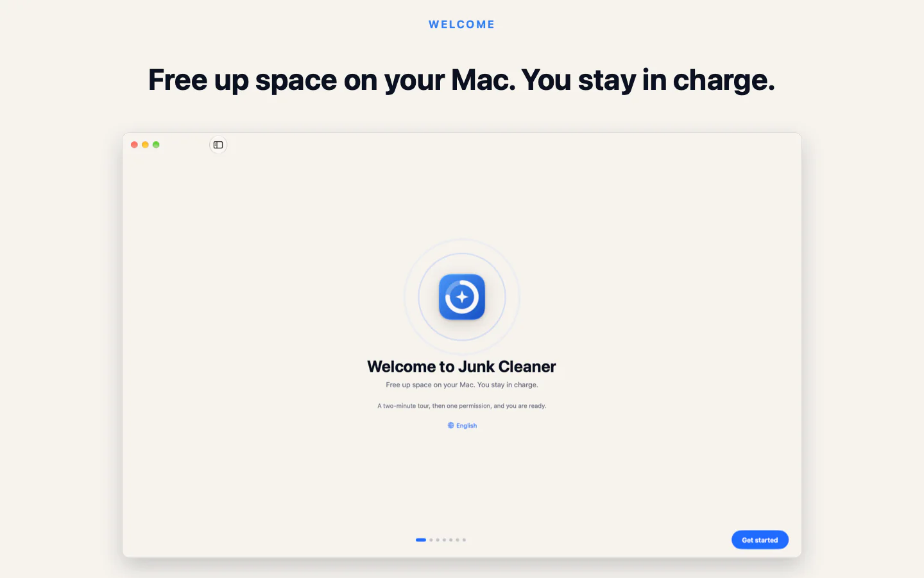Click the small "Free up space" subtitle under the title

(x=462, y=385)
